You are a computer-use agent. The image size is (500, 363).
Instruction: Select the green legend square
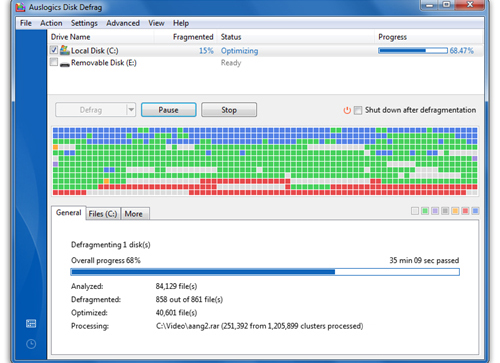click(x=425, y=211)
